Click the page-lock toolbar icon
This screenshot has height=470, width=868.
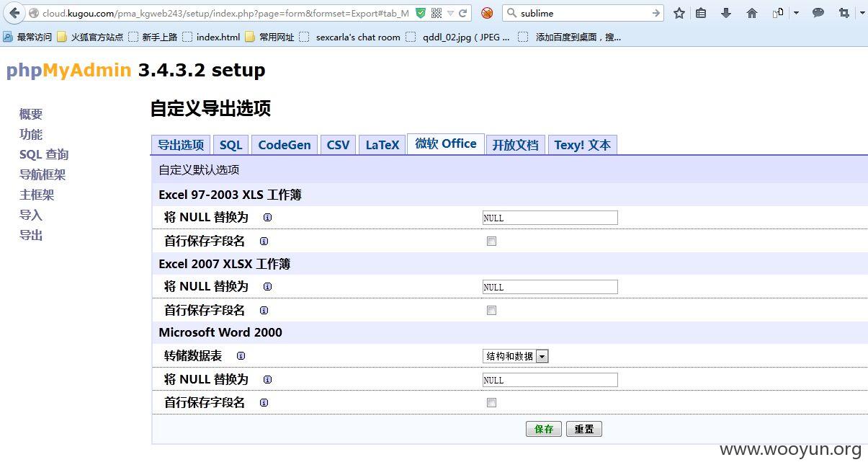(x=778, y=13)
